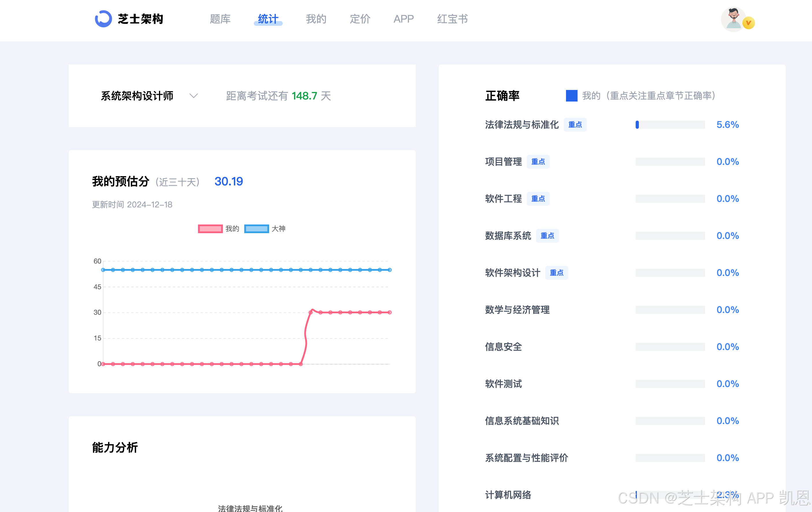Click 重点 tag beside 软件架构设计
This screenshot has height=512, width=812.
coord(556,273)
